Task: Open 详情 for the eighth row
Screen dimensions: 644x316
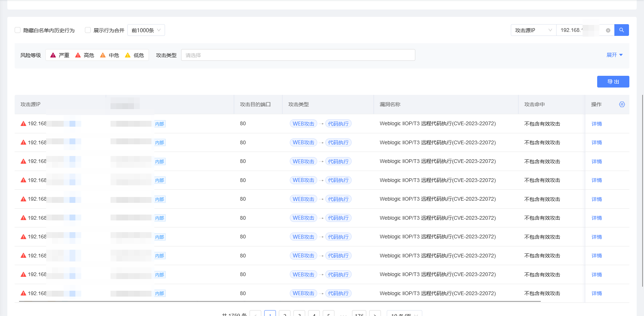Action: [597, 256]
